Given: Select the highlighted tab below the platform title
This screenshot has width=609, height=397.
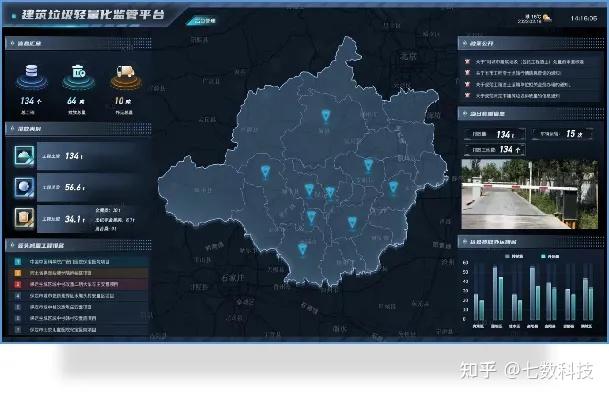Looking at the screenshot, I should (202, 21).
